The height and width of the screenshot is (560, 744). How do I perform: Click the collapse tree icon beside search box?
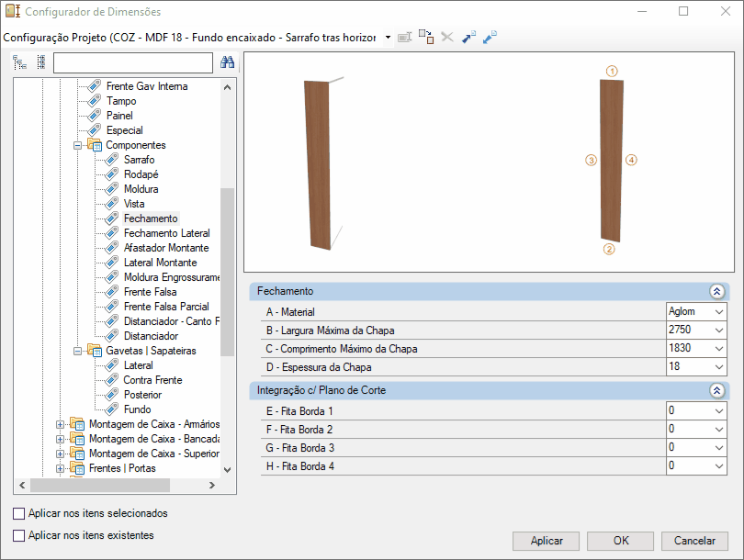coord(41,62)
